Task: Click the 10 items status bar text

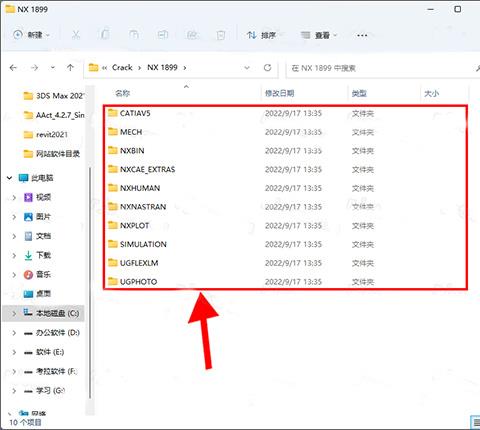Action: (25, 422)
